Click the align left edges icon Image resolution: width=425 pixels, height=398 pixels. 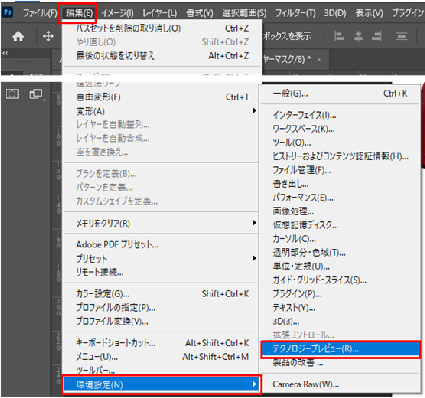(339, 36)
